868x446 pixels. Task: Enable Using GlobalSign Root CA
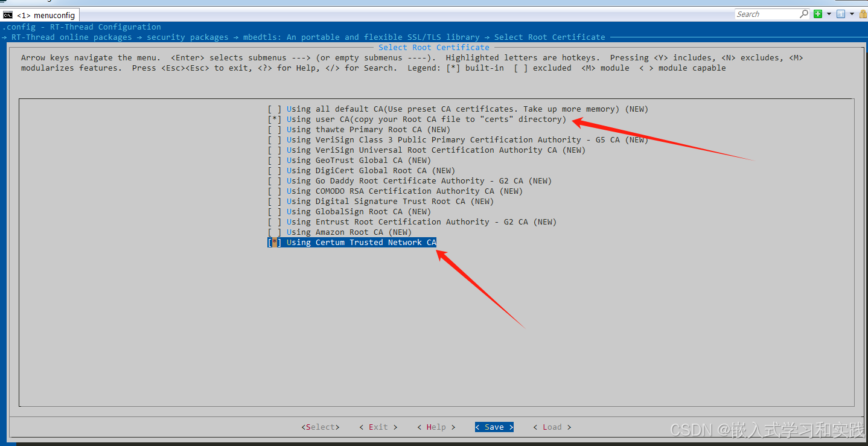(273, 211)
